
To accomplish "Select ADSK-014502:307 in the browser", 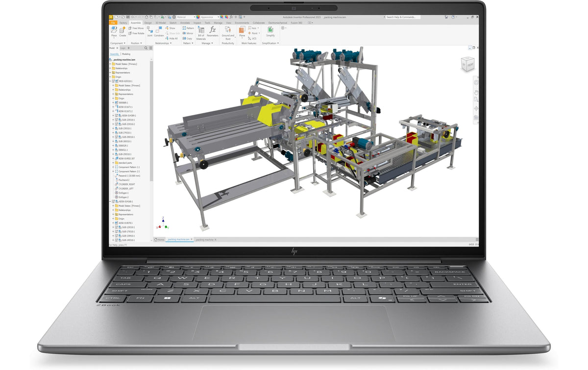I will pos(125,158).
